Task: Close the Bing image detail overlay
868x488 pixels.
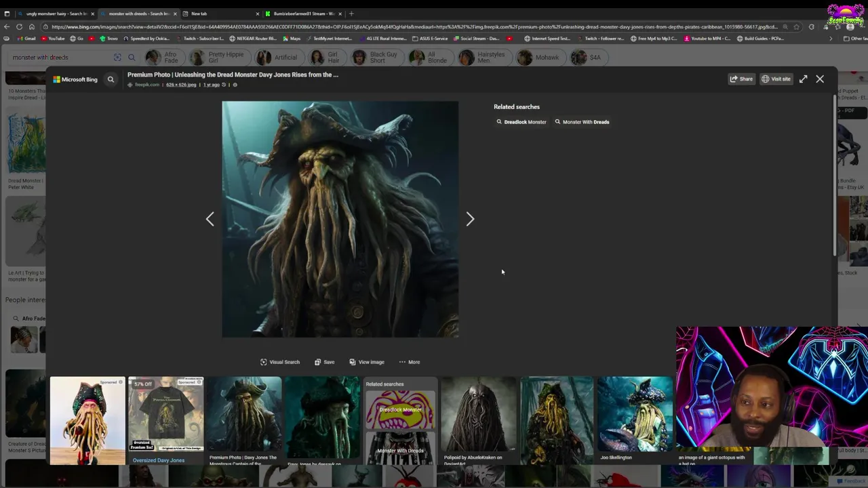Action: [x=820, y=79]
